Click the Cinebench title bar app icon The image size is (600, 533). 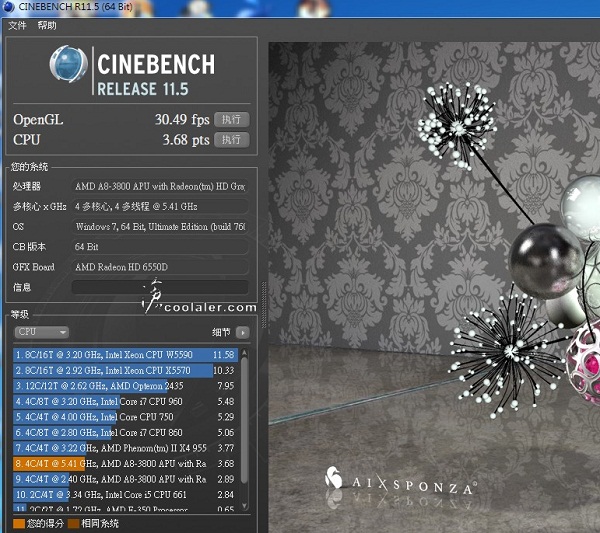[8, 7]
